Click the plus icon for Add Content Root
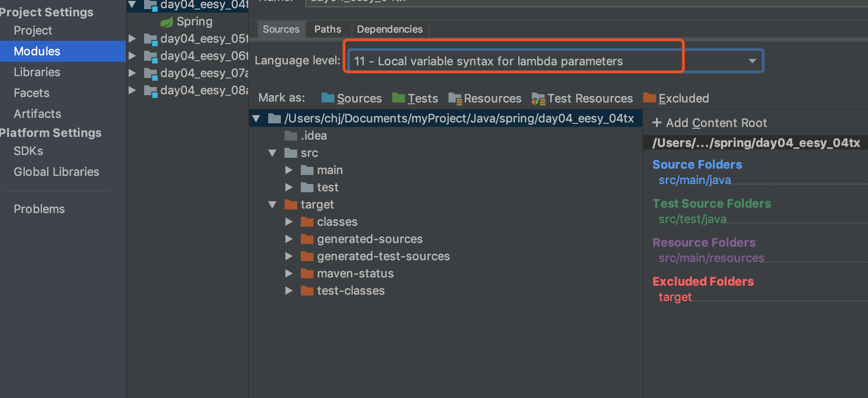The height and width of the screenshot is (398, 868). [657, 123]
